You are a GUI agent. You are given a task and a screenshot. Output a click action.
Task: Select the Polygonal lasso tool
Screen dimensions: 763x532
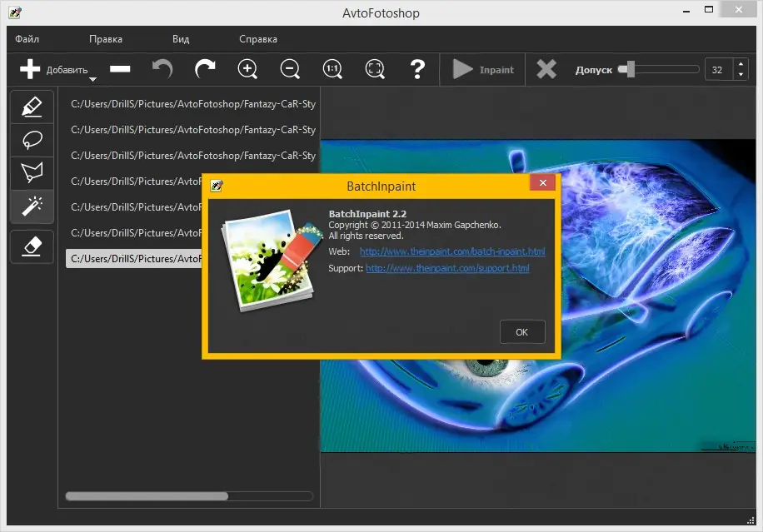[32, 173]
